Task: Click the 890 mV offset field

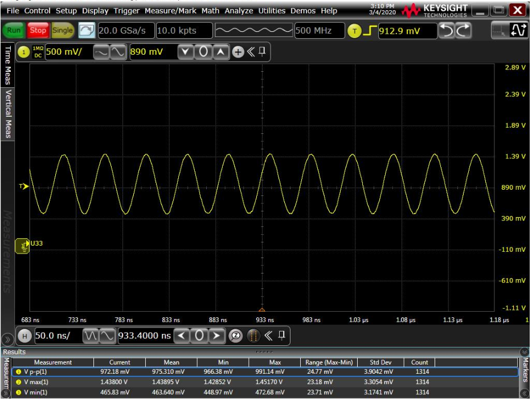Action: pyautogui.click(x=153, y=52)
